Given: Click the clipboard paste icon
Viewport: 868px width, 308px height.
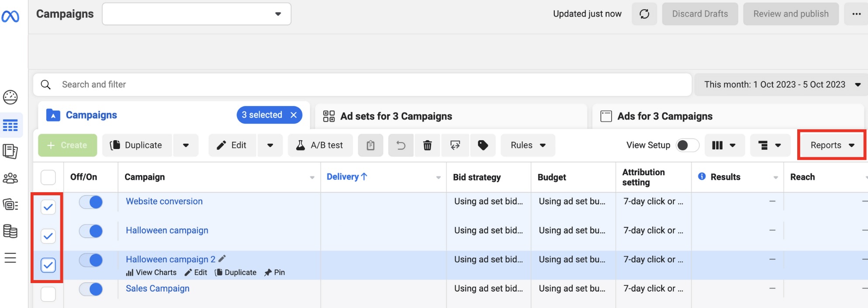Looking at the screenshot, I should [x=370, y=145].
